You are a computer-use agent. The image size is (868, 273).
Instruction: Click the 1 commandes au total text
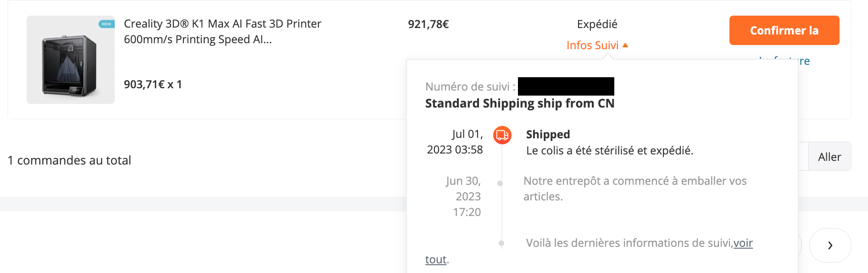[69, 160]
